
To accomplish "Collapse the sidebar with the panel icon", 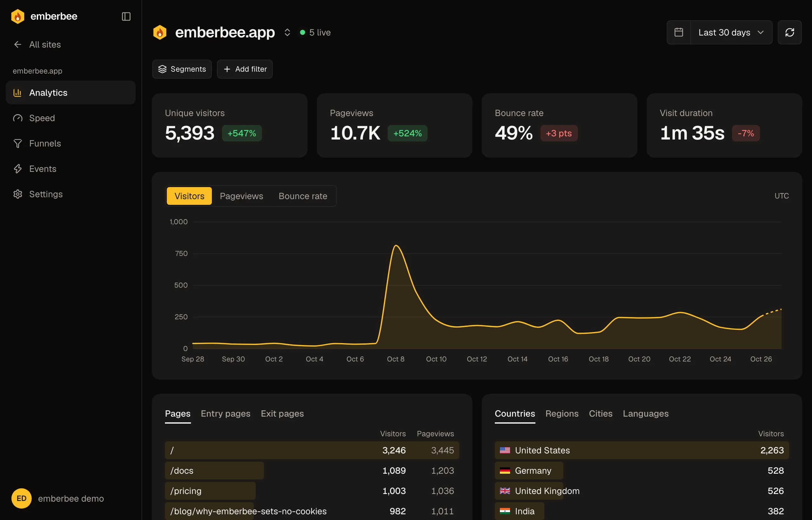I will point(126,16).
